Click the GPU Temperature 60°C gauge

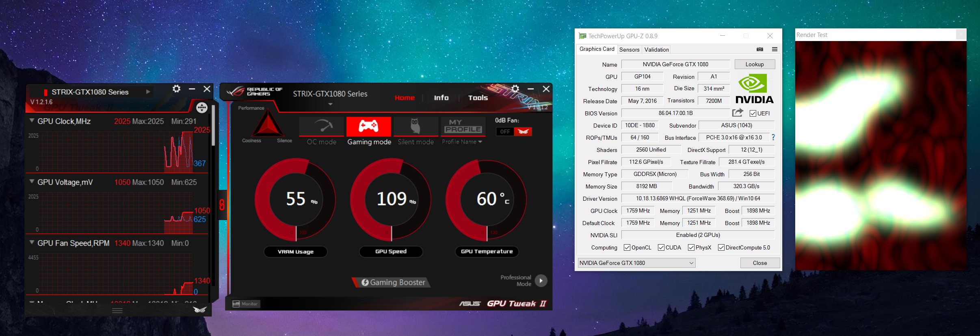coord(486,199)
